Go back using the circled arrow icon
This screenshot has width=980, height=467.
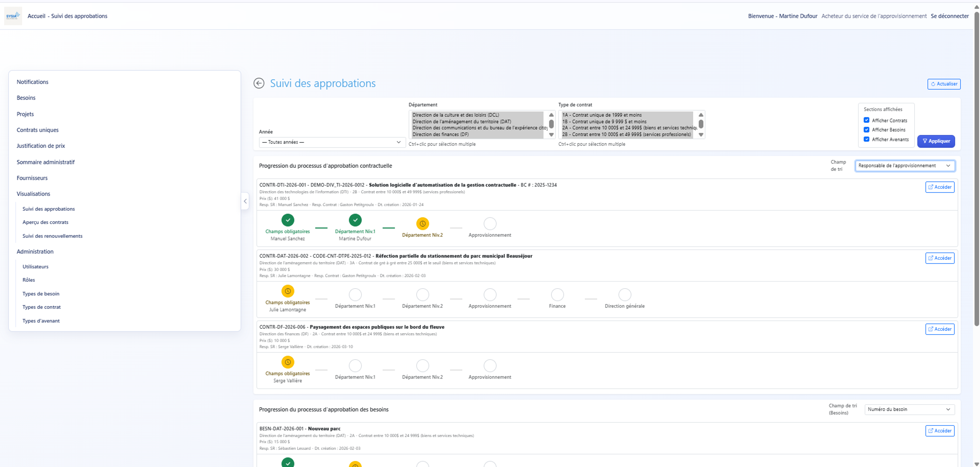tap(259, 83)
